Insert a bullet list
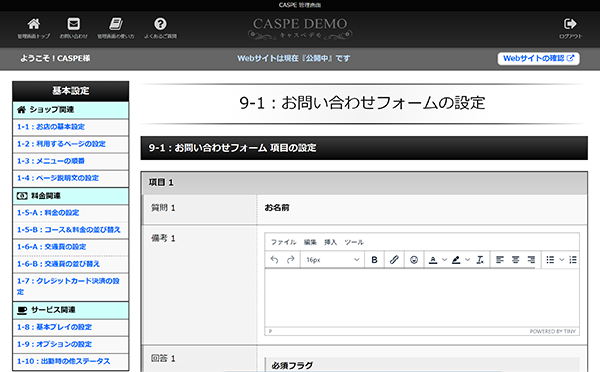 550,260
